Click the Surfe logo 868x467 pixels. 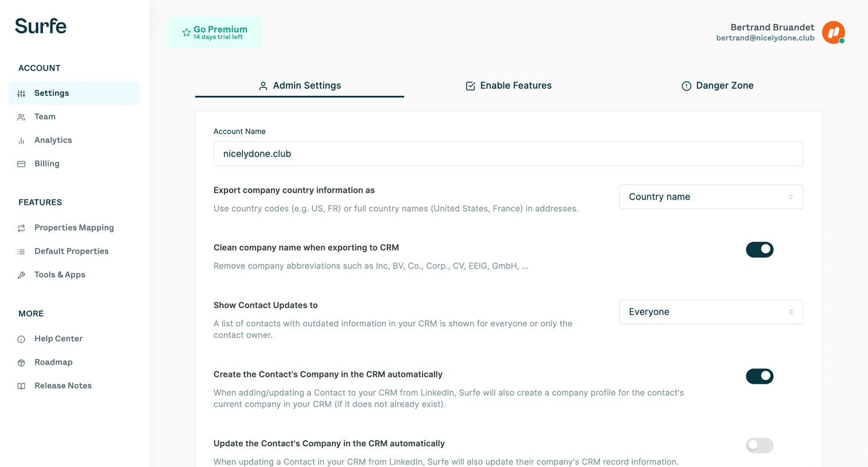(41, 26)
